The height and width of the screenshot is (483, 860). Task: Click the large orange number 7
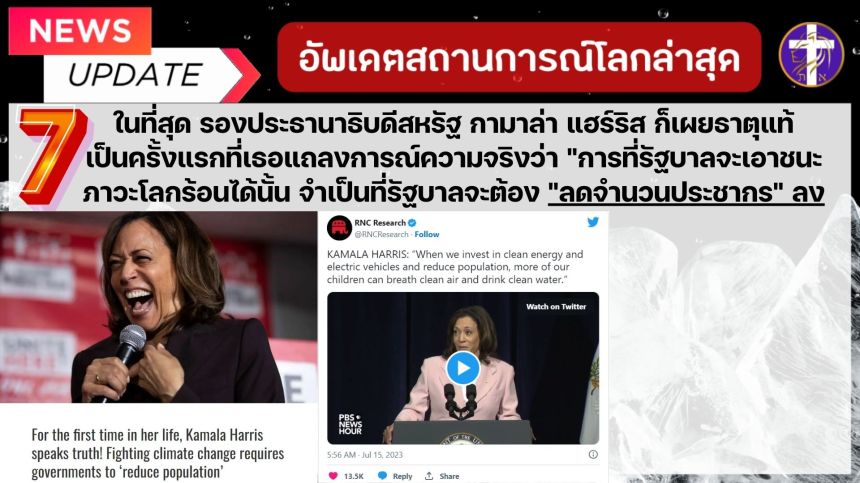[52, 155]
